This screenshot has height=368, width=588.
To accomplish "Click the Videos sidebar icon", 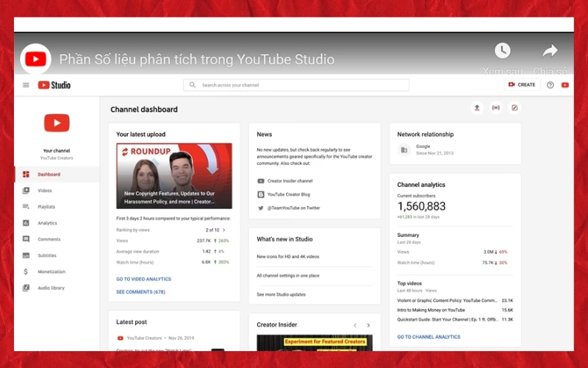I will point(26,191).
